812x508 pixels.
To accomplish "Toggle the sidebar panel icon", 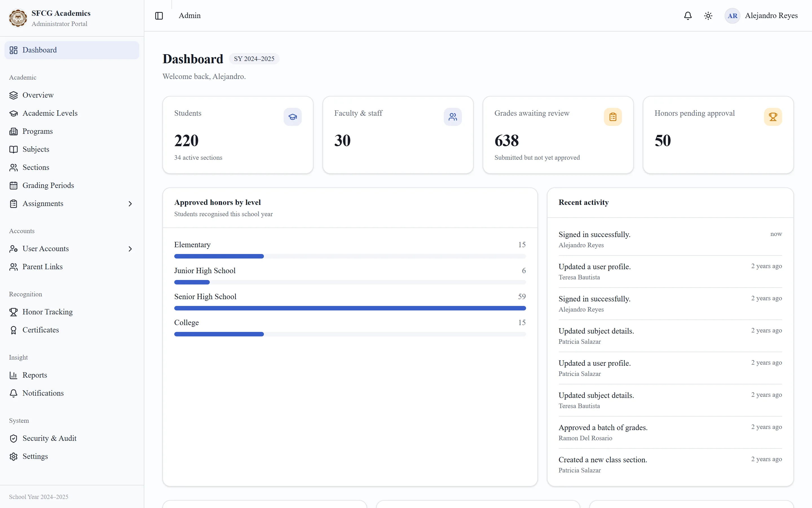I will (159, 16).
